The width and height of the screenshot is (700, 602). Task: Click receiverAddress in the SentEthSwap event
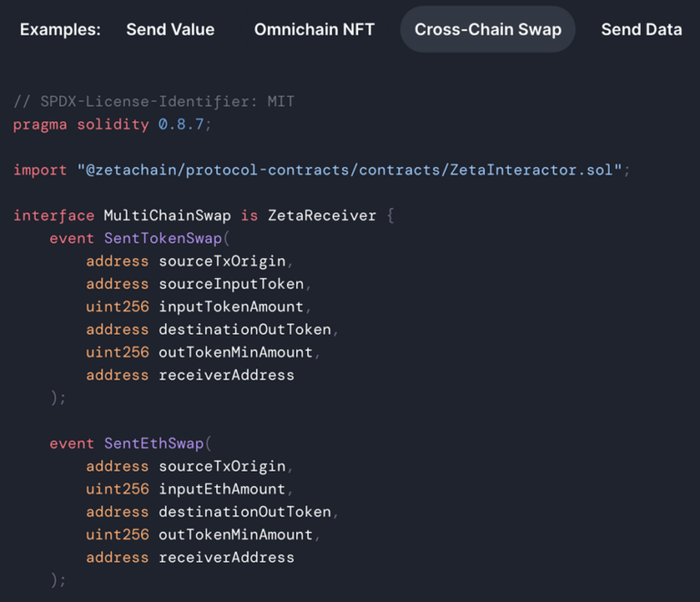click(x=226, y=557)
